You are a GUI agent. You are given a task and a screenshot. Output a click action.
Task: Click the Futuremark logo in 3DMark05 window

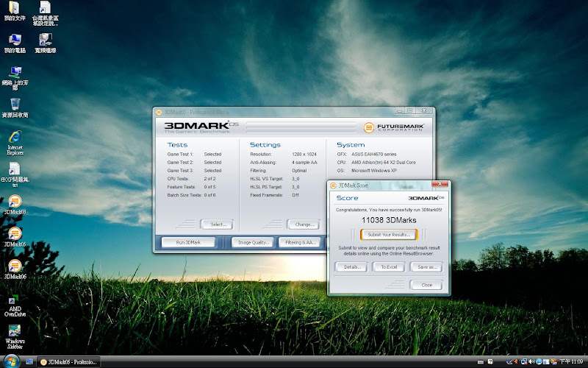(393, 127)
